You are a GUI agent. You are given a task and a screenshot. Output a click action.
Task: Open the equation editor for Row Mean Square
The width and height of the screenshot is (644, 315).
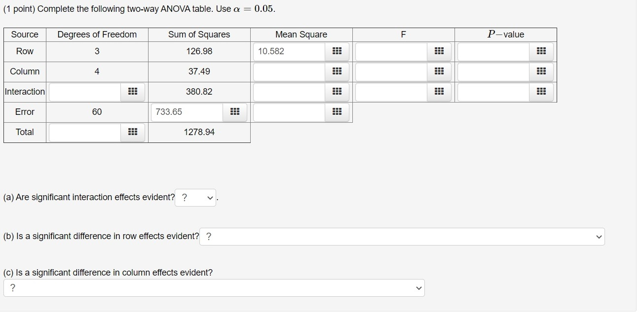click(337, 51)
